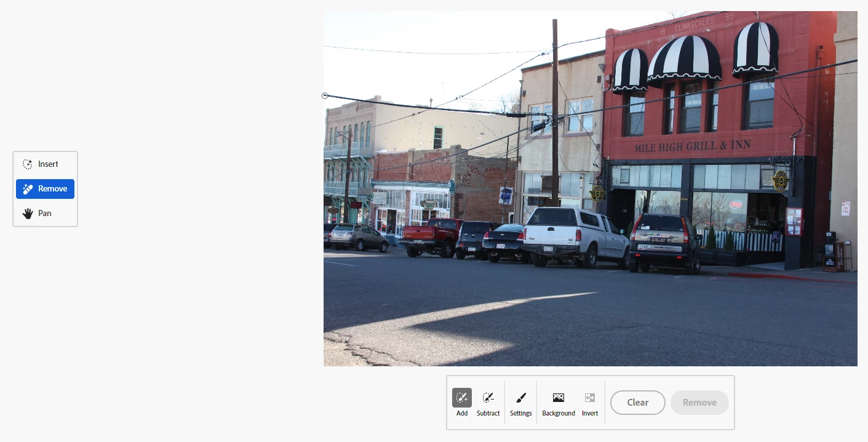Select the Insert tool
The width and height of the screenshot is (868, 442).
[45, 164]
